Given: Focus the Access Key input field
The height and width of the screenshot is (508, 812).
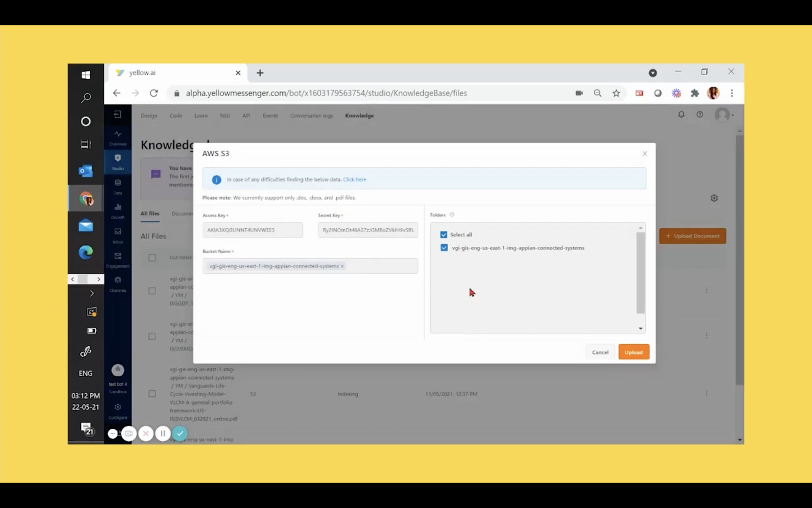Looking at the screenshot, I should click(x=252, y=230).
